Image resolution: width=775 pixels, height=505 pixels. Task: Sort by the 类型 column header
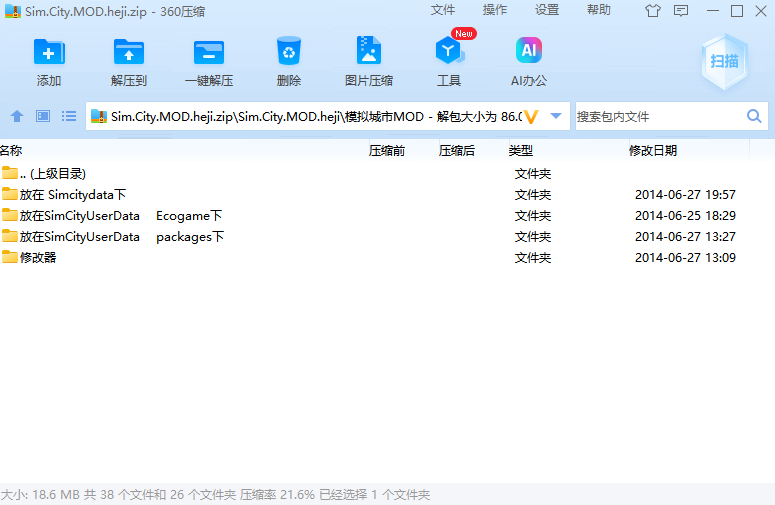point(520,150)
